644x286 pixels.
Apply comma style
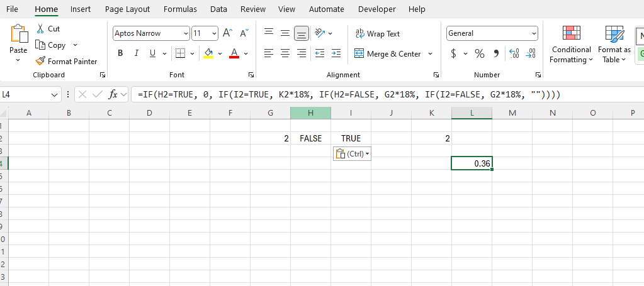tap(496, 53)
